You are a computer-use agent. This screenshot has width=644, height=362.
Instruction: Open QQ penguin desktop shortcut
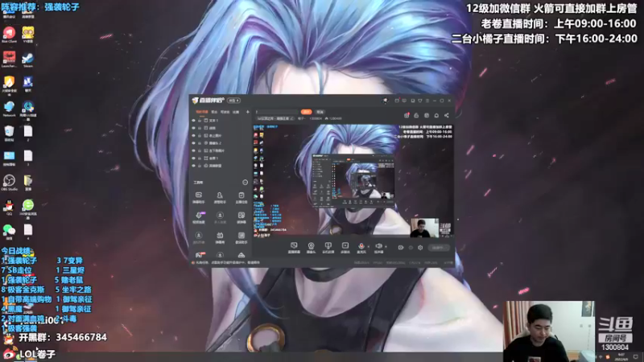pyautogui.click(x=9, y=208)
